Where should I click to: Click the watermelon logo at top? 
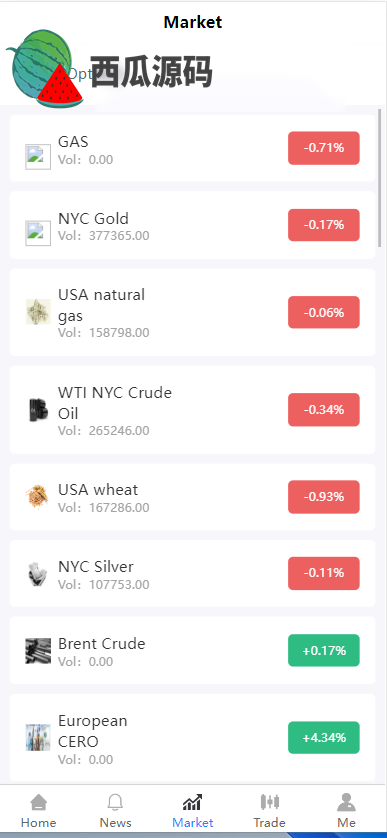tap(44, 68)
